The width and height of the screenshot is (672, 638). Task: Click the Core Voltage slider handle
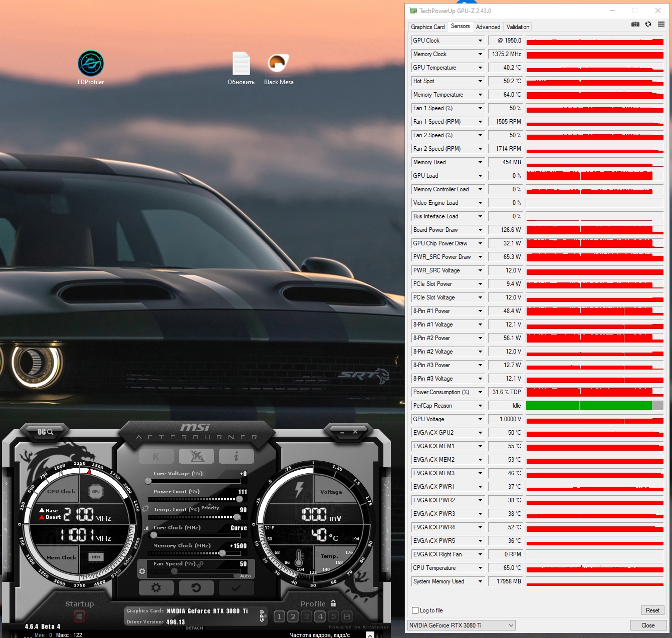[148, 481]
